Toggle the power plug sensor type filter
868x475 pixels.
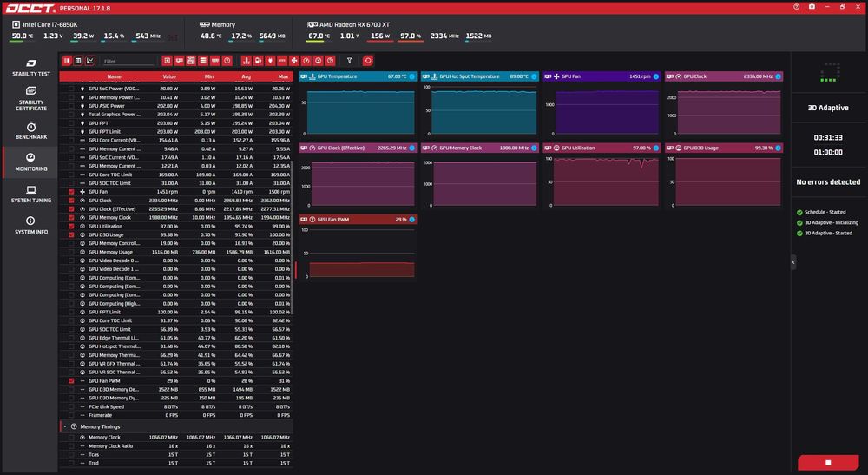click(270, 60)
